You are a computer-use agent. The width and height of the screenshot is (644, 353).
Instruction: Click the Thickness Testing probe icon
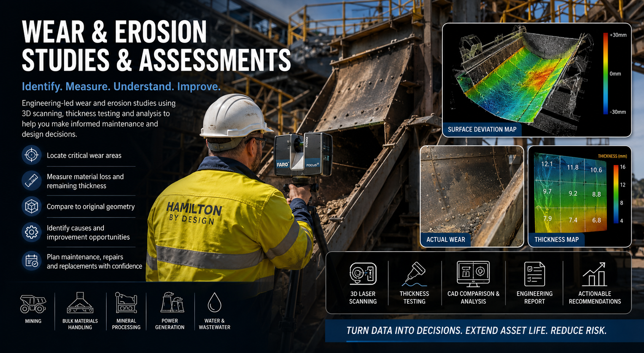pyautogui.click(x=414, y=274)
